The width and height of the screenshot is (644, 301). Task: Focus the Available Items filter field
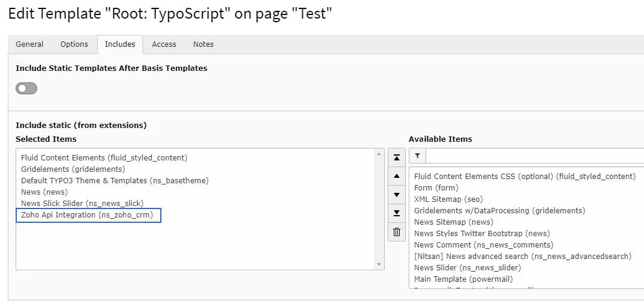[535, 156]
